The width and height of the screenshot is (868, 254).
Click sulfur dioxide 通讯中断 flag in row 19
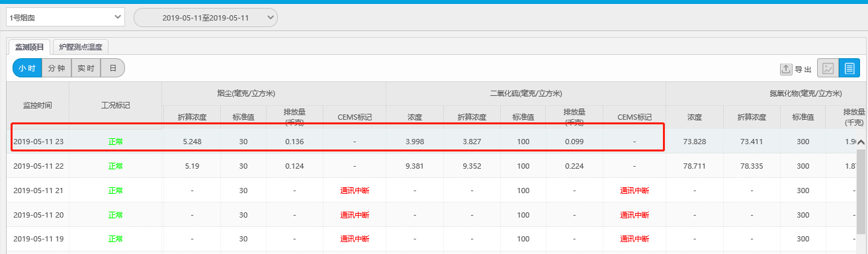coord(634,239)
